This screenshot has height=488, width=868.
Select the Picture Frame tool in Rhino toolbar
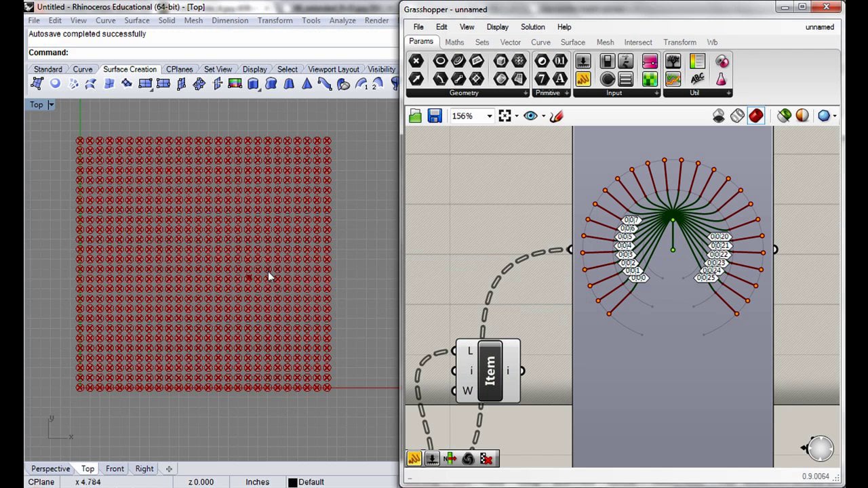click(x=235, y=84)
